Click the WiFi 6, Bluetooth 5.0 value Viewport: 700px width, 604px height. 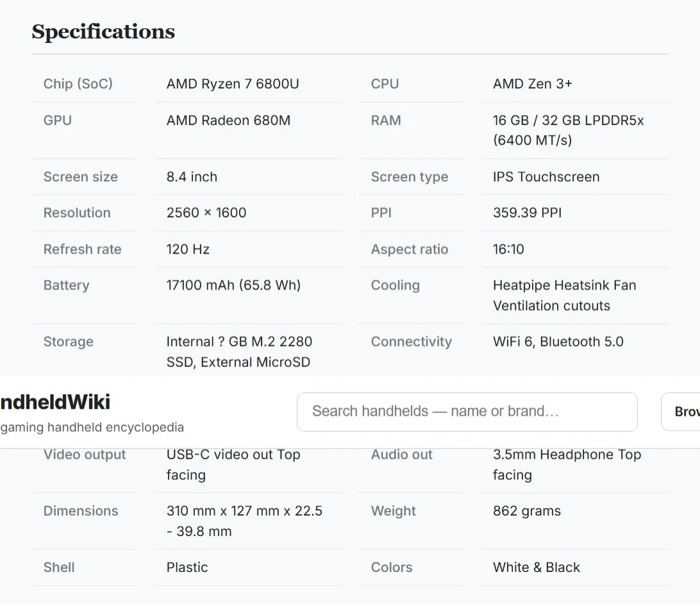(x=558, y=341)
